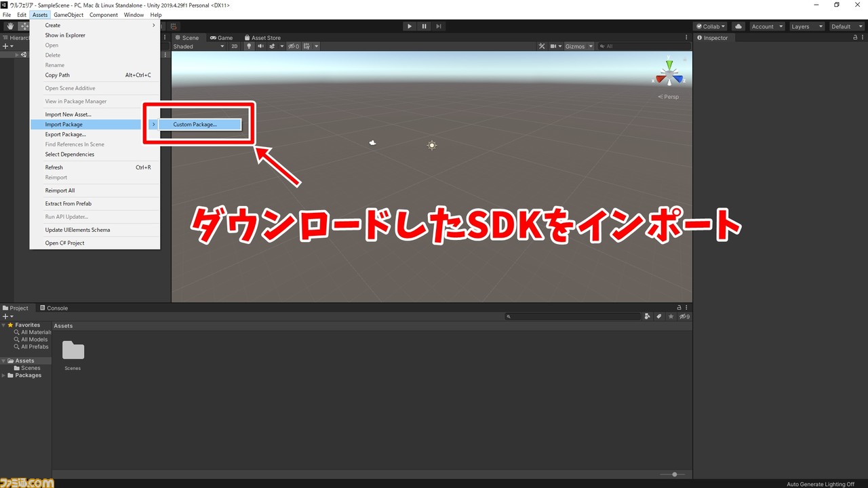Click the Project panel search field
The width and height of the screenshot is (868, 488).
(573, 317)
